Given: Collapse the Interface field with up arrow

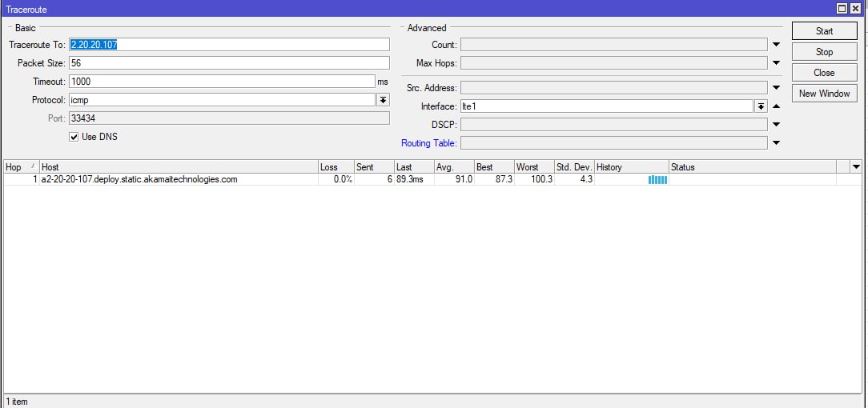Looking at the screenshot, I should (776, 106).
